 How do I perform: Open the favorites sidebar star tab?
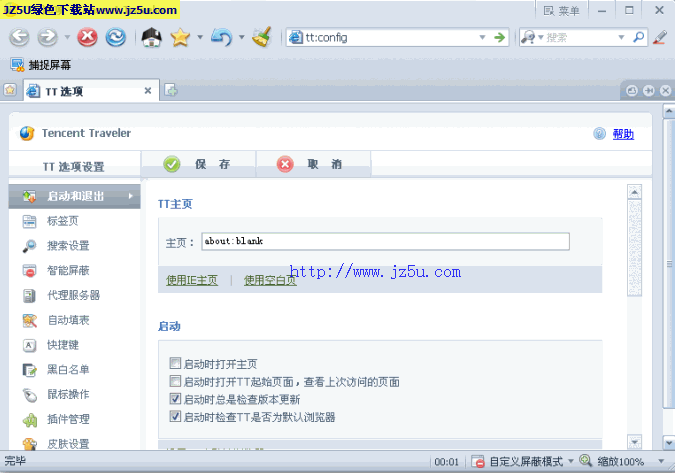tap(9, 90)
